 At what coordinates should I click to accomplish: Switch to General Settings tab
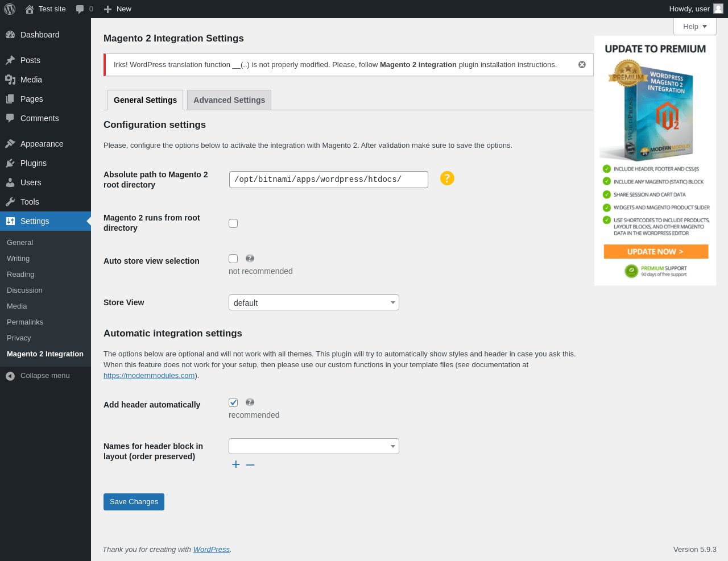coord(145,100)
